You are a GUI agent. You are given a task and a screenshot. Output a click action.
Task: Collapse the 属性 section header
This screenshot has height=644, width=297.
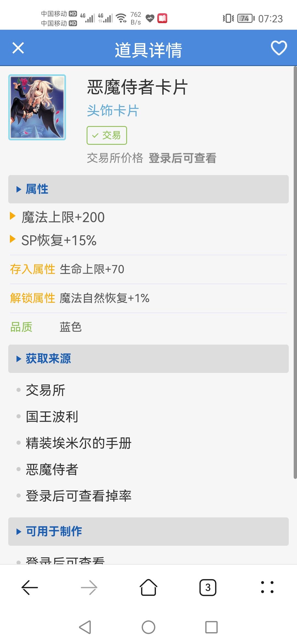(x=148, y=189)
